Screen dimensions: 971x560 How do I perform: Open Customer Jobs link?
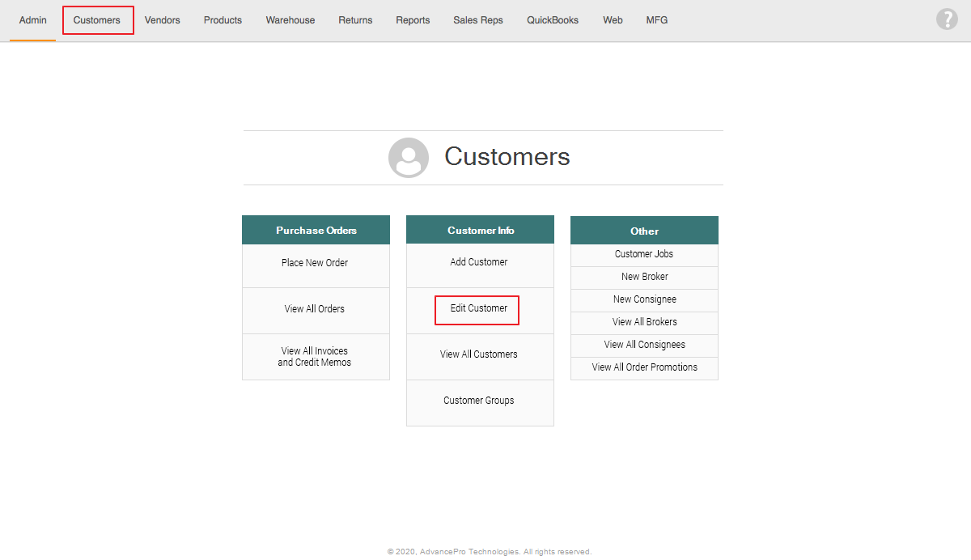(x=644, y=254)
